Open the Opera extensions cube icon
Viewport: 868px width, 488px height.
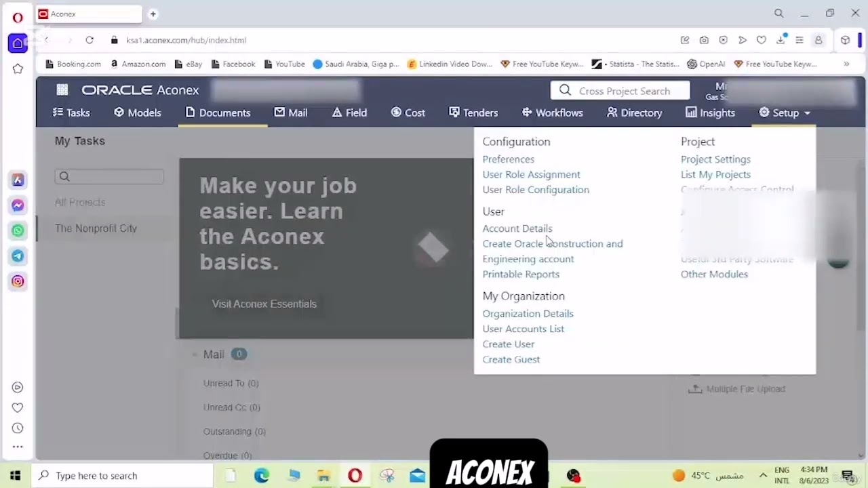tap(845, 40)
